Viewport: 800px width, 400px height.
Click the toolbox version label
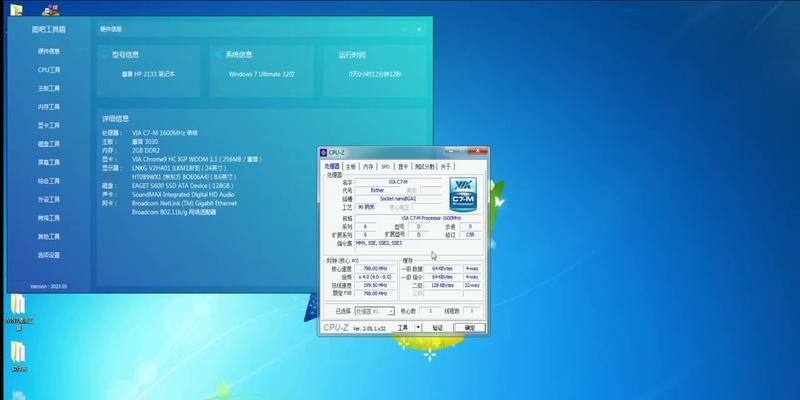click(48, 287)
